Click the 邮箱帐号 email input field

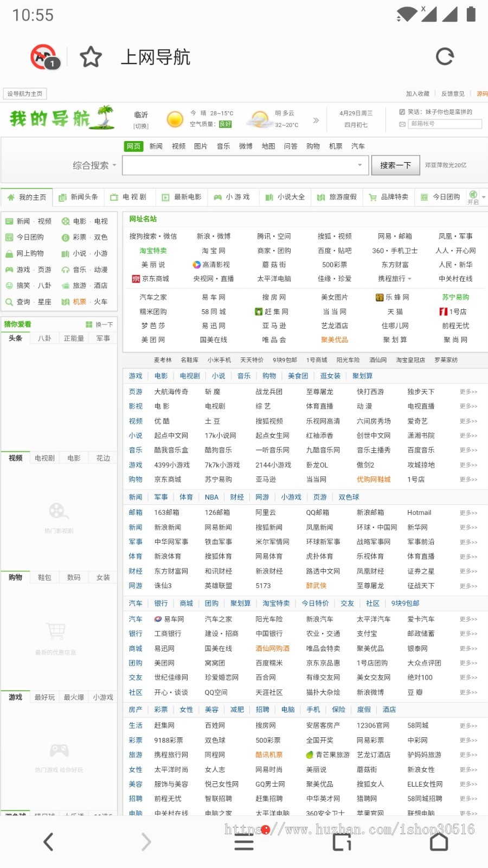click(x=445, y=124)
